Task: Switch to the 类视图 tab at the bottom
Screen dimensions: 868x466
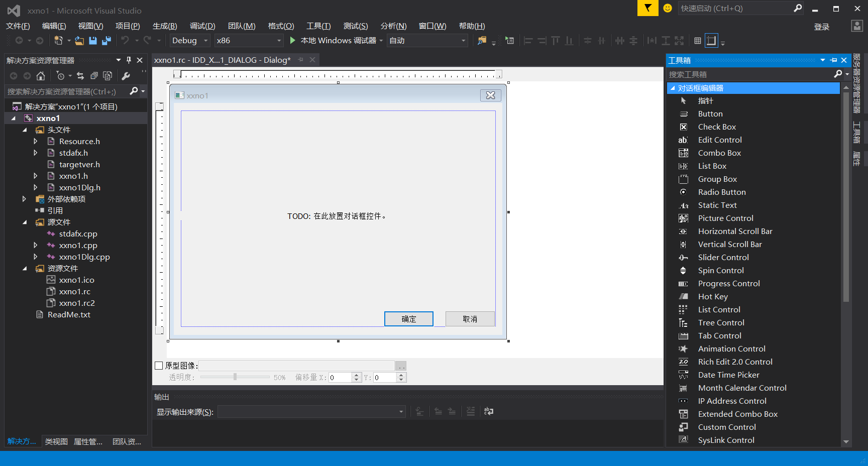Action: click(55, 441)
